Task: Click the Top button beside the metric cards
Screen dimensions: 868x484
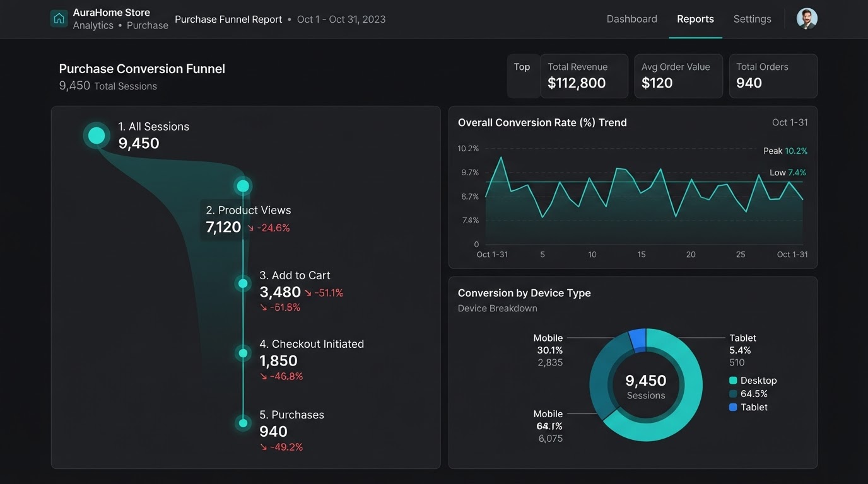Action: tap(522, 76)
